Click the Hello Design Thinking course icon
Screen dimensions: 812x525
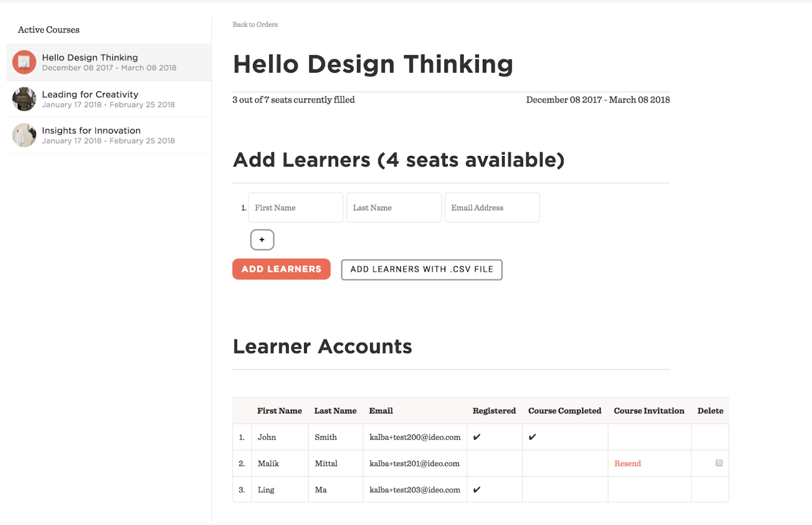pyautogui.click(x=24, y=62)
